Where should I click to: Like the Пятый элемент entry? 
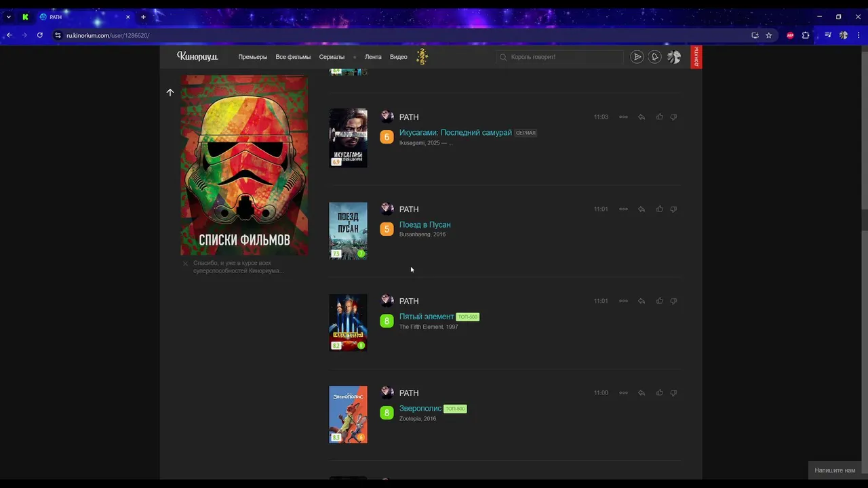point(659,301)
